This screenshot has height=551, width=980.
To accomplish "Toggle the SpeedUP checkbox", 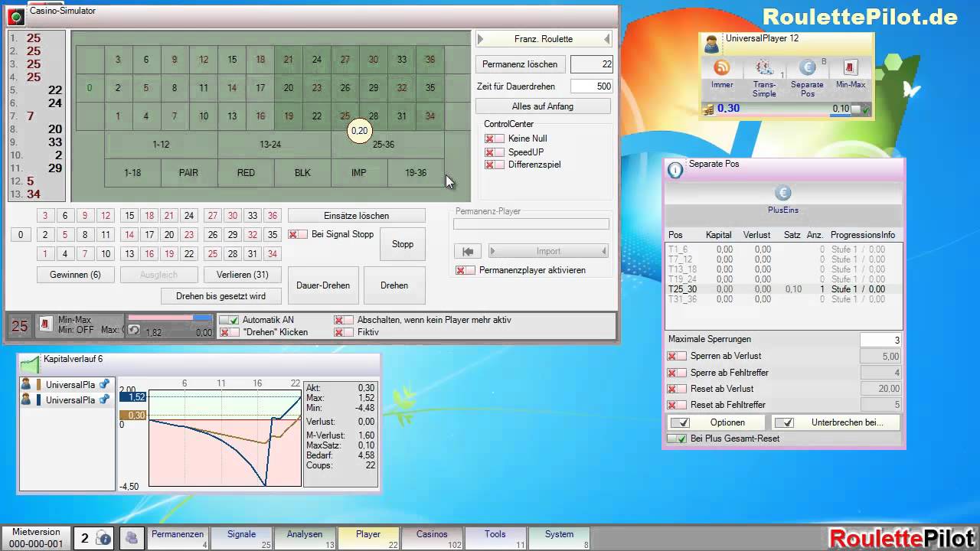I will tap(495, 152).
